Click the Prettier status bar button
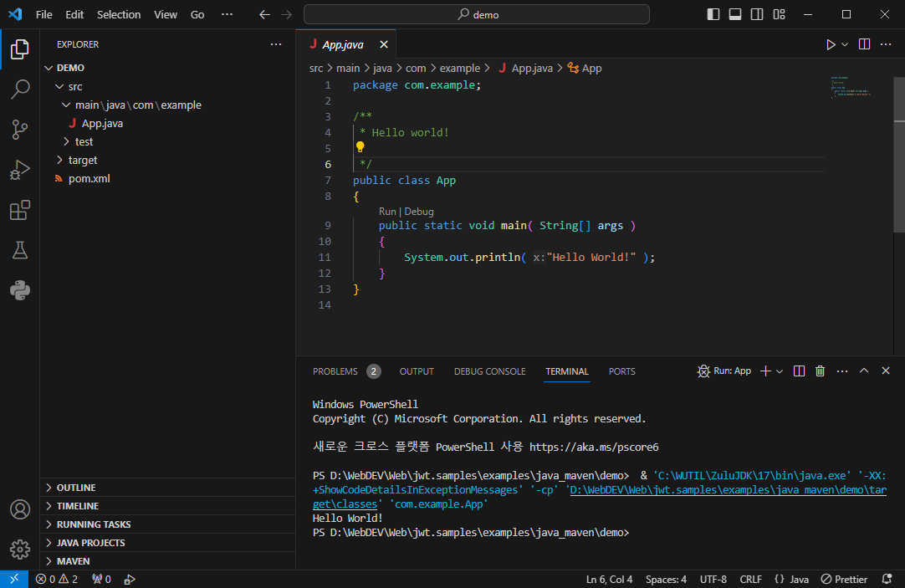This screenshot has width=905, height=588. (x=844, y=579)
